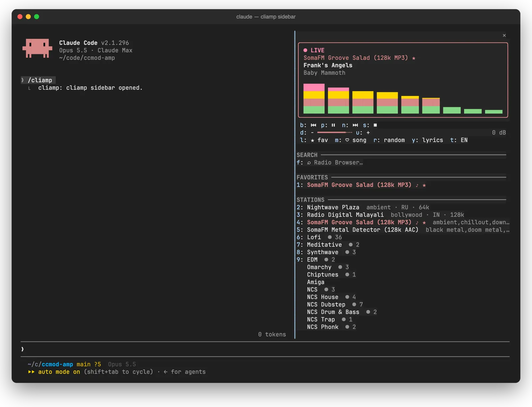Expand the Omarchy station category

328,267
